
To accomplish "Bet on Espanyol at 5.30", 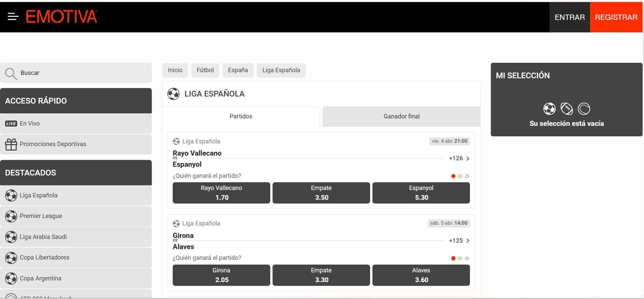I will (421, 193).
